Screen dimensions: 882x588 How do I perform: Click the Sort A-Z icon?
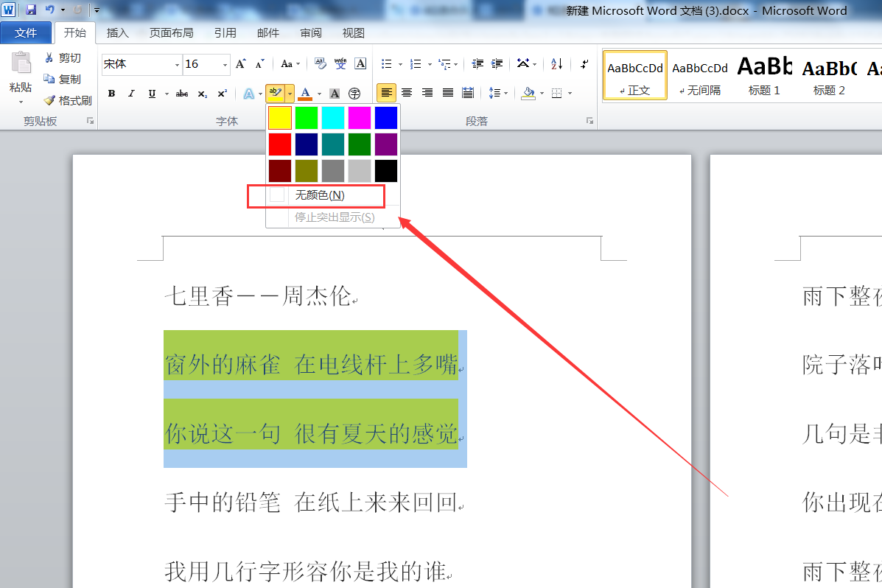click(557, 64)
